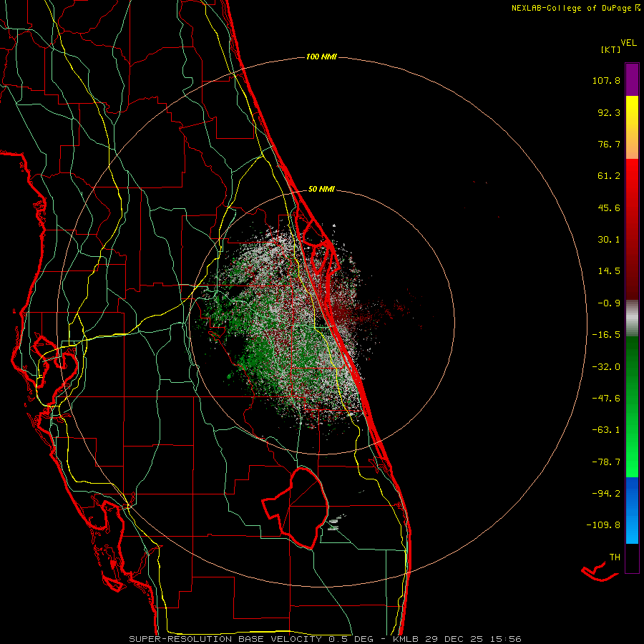Screen dimensions: 644x644
Task: Select the 107.8 velocity scale value
Action: click(x=606, y=80)
